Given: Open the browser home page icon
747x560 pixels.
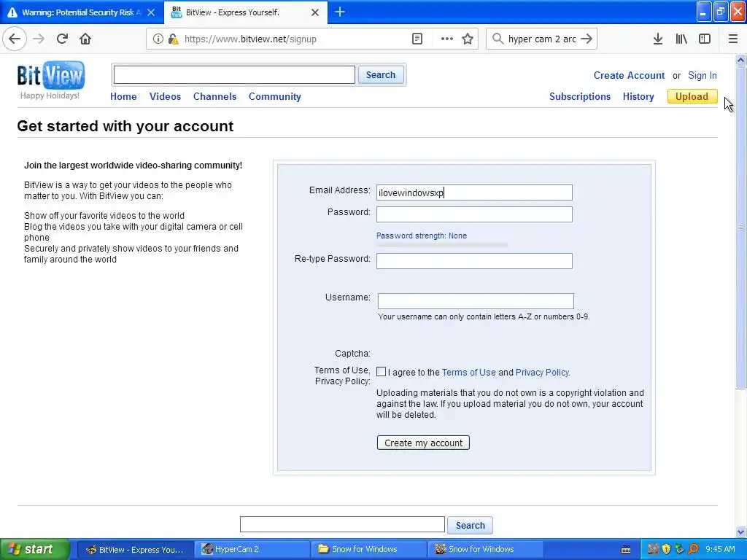Looking at the screenshot, I should coord(85,39).
